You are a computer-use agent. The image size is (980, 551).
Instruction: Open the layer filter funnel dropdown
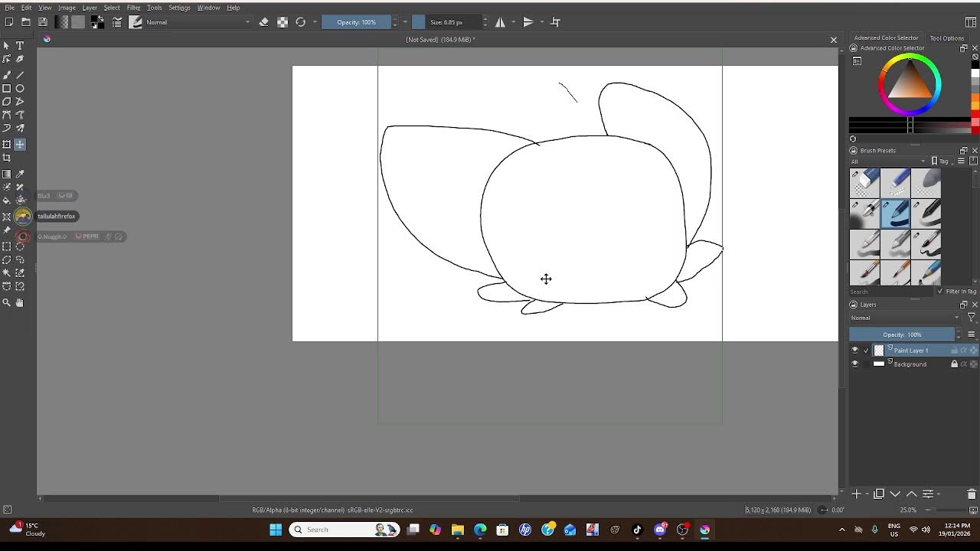(972, 318)
